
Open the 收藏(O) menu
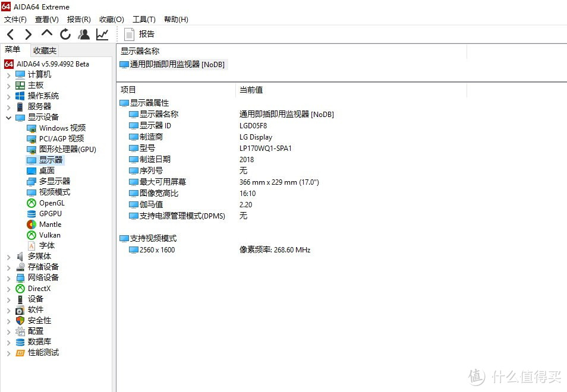point(111,20)
